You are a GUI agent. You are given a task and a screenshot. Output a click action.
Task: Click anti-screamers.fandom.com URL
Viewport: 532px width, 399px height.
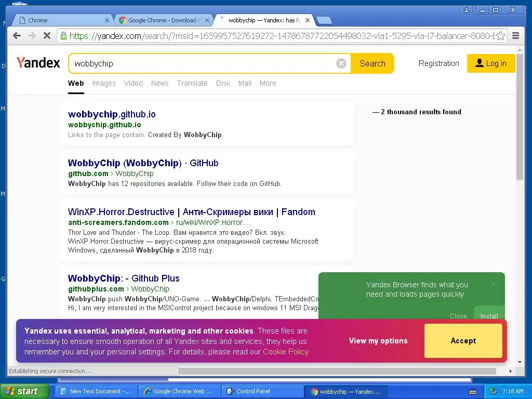[118, 222]
